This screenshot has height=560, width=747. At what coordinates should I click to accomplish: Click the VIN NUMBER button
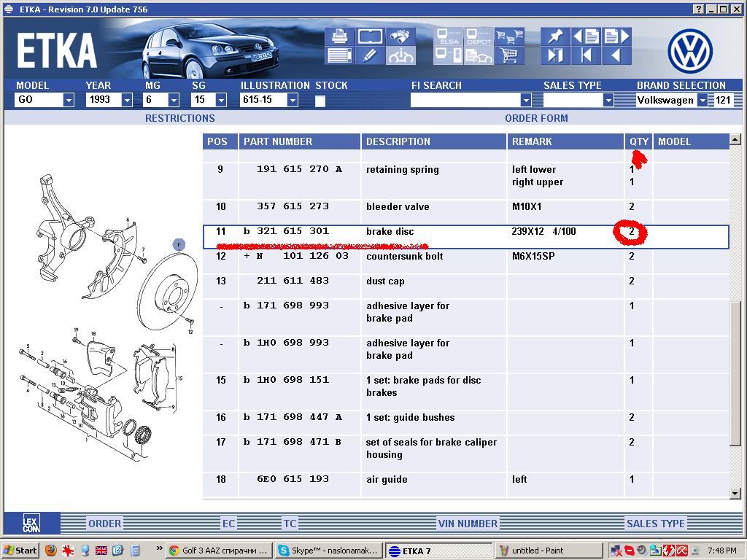tap(468, 523)
